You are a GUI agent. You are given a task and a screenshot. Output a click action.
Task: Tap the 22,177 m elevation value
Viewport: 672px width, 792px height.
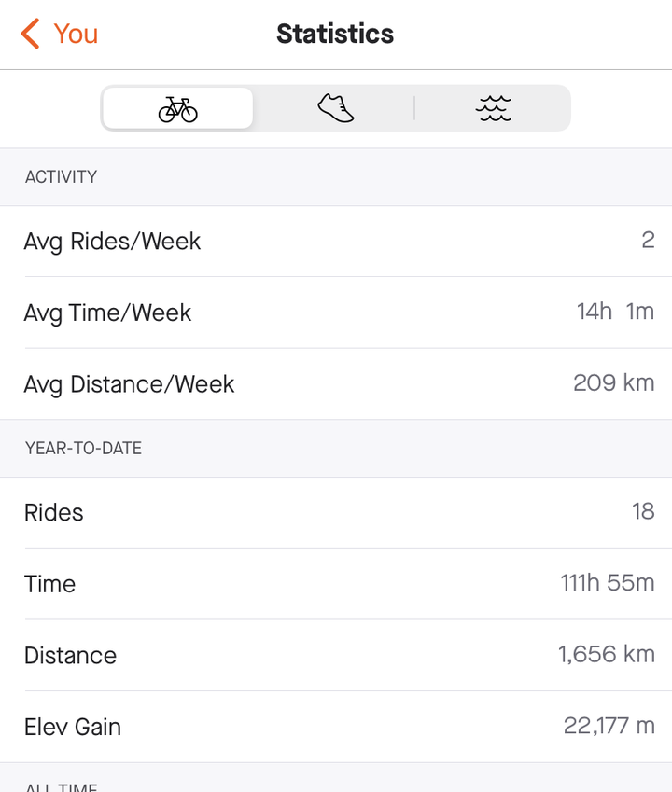pos(609,726)
